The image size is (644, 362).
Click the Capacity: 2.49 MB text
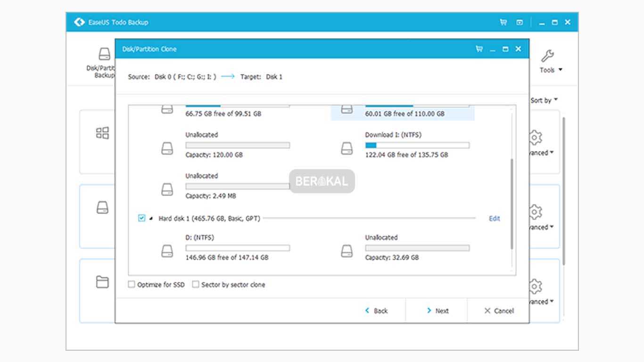[x=211, y=196]
